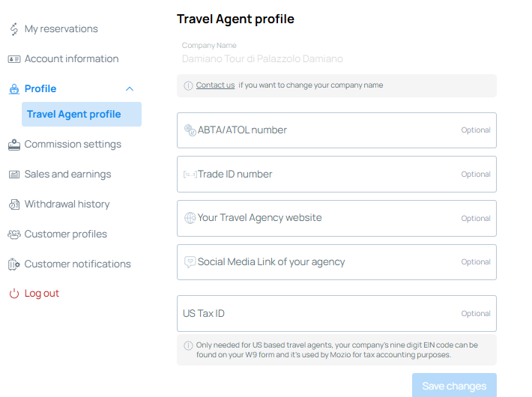Image resolution: width=532 pixels, height=397 pixels.
Task: Click the Account information ID card icon
Action: (x=14, y=59)
